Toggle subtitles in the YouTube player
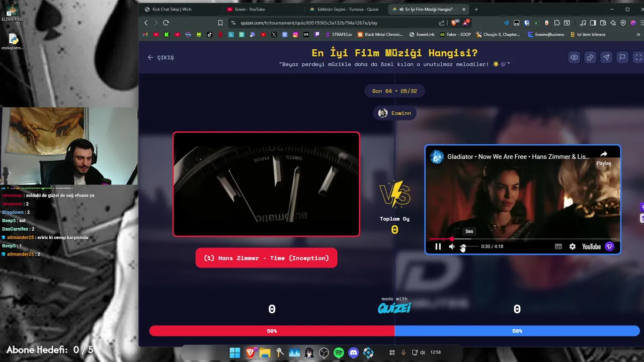Screen dimensions: 644x362 pyautogui.click(x=558, y=246)
